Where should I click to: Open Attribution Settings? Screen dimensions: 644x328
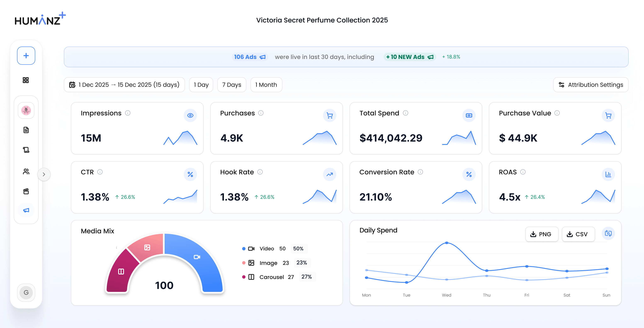pos(591,85)
